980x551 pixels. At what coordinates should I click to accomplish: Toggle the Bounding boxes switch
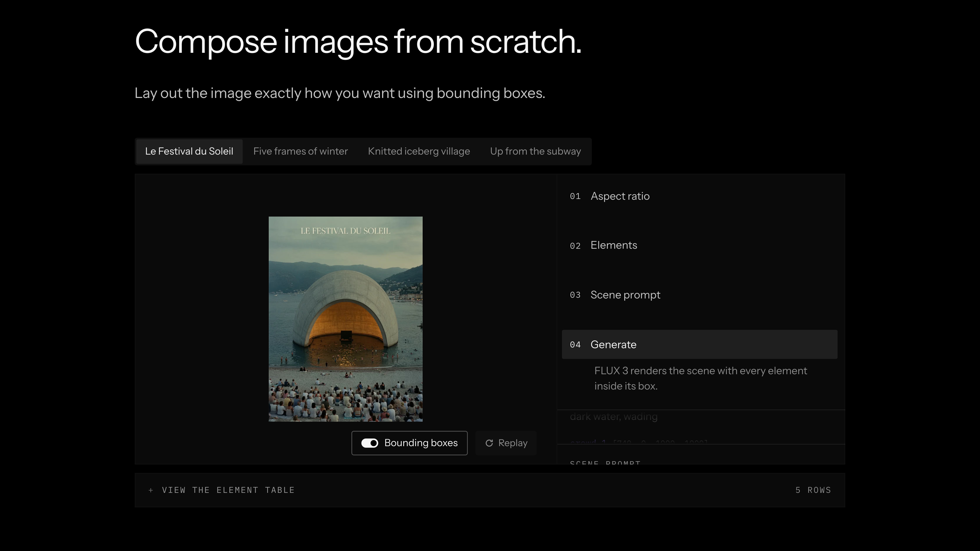pos(369,443)
